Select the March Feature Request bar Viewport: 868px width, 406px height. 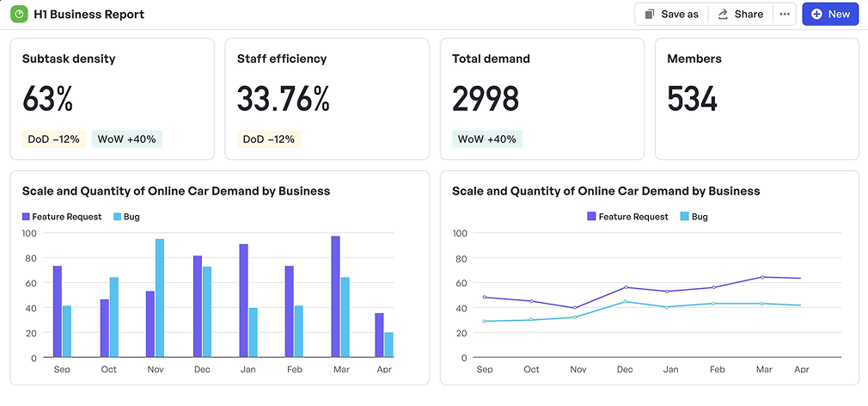[335, 297]
